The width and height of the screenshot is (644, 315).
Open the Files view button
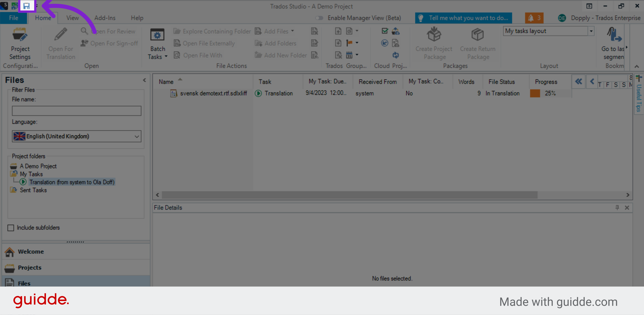76,282
